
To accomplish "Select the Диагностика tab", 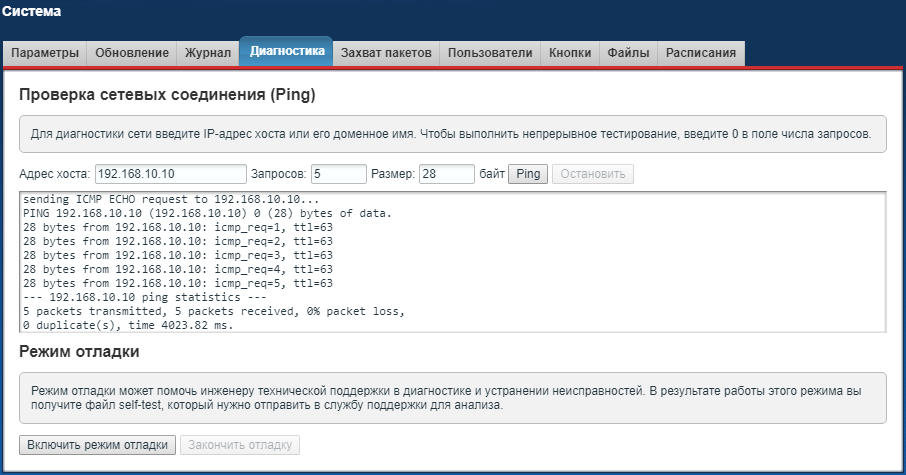I will click(x=286, y=51).
